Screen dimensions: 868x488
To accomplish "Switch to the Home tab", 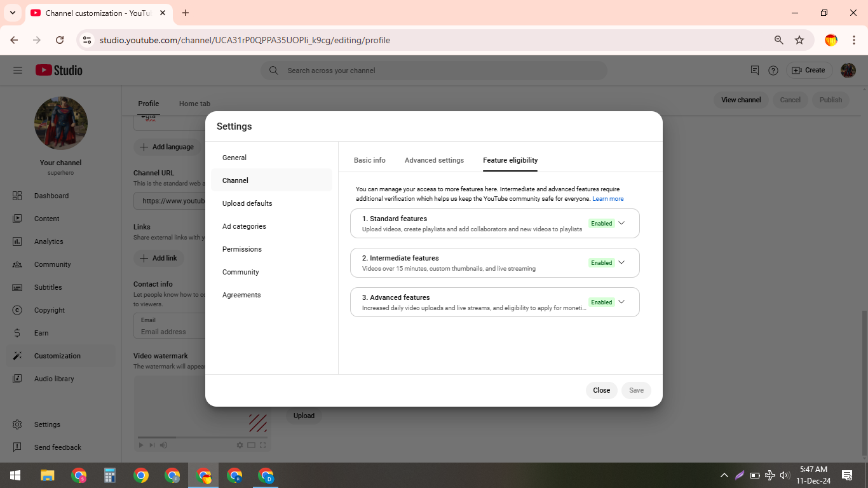I will (x=194, y=104).
